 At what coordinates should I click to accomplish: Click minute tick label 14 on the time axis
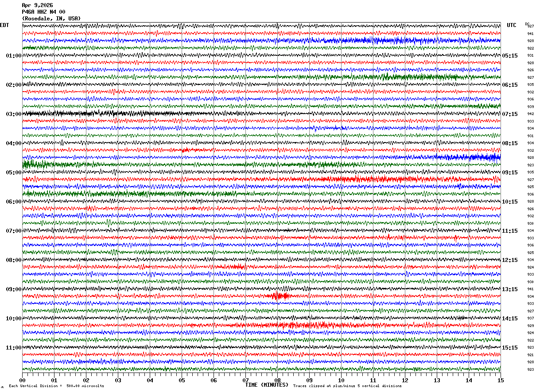pyautogui.click(x=469, y=380)
